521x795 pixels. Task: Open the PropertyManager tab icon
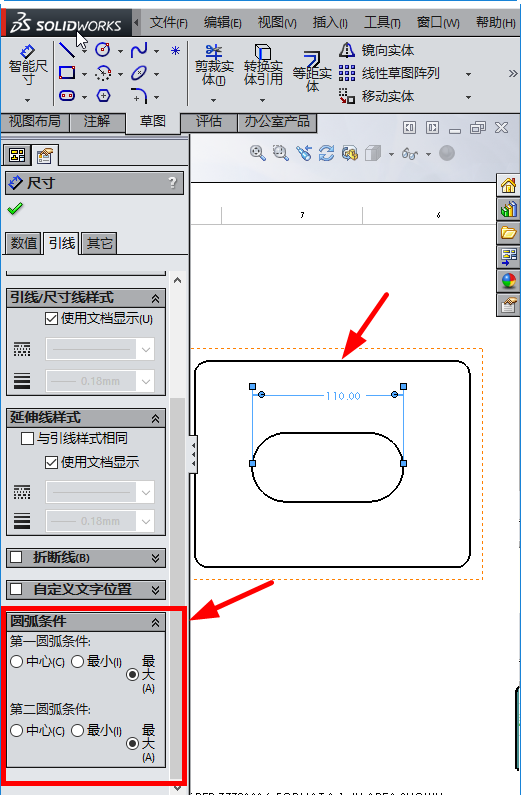[45, 155]
